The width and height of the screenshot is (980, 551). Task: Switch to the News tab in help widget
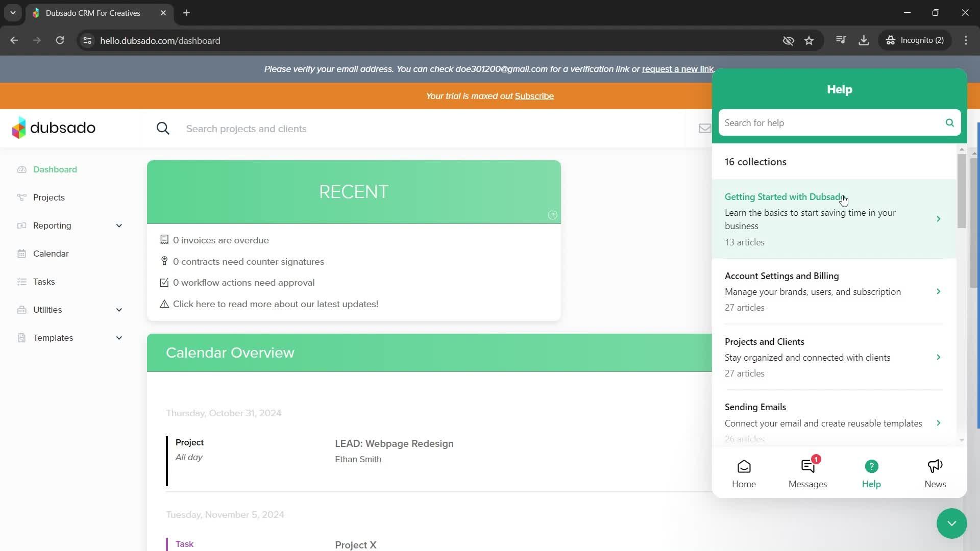(x=935, y=473)
